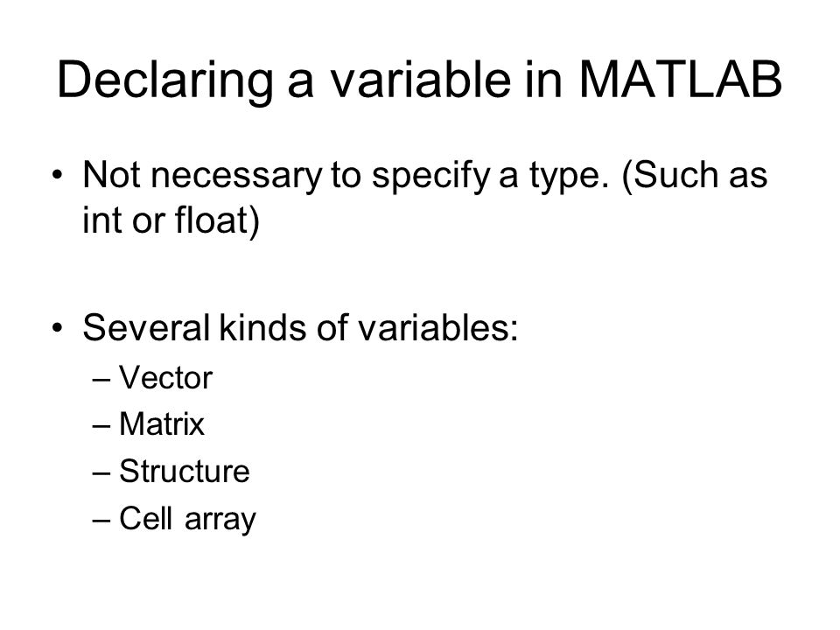Click the slide title 'Declaring a variable in MATLAB'

coord(419,80)
